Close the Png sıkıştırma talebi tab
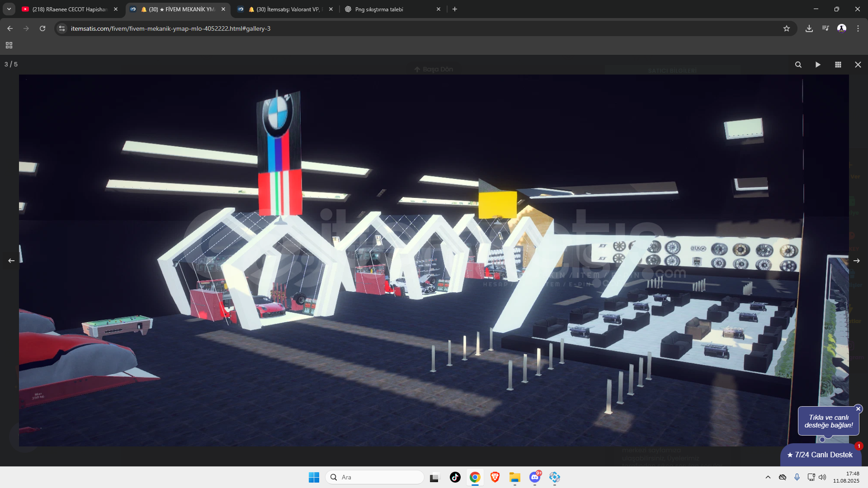Viewport: 868px width, 488px height. click(439, 9)
